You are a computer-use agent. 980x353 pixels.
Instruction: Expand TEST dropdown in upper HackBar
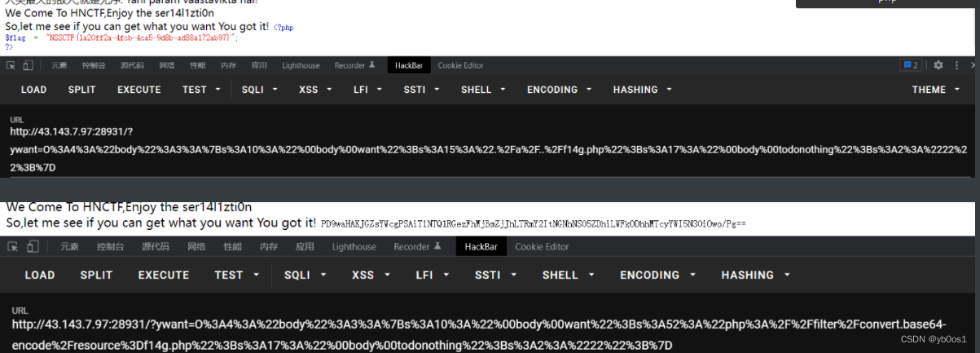(x=201, y=90)
